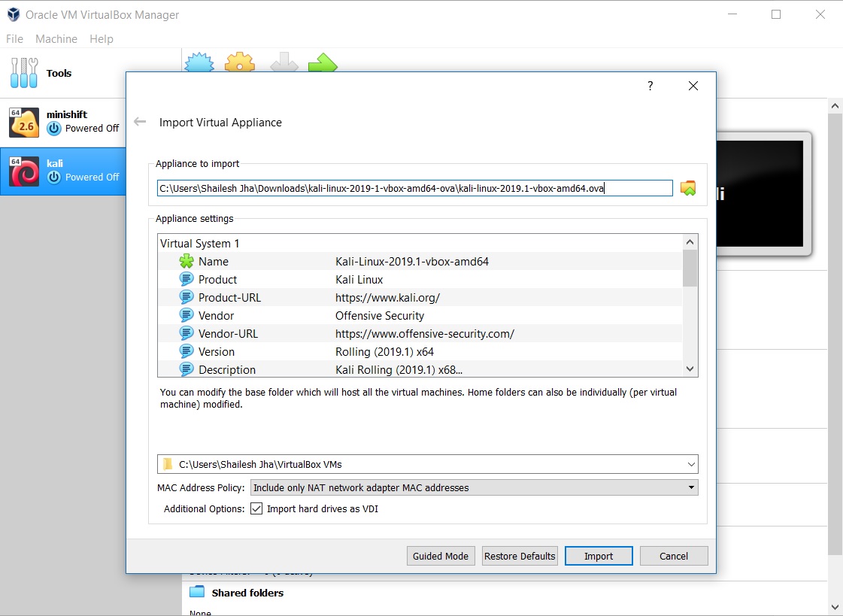This screenshot has width=843, height=616.
Task: Click the orange Settings gear toolbar icon
Action: click(x=240, y=62)
